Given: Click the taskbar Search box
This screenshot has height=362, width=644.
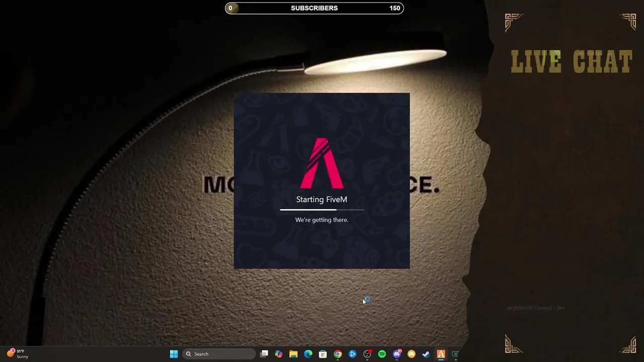Looking at the screenshot, I should pos(219,354).
